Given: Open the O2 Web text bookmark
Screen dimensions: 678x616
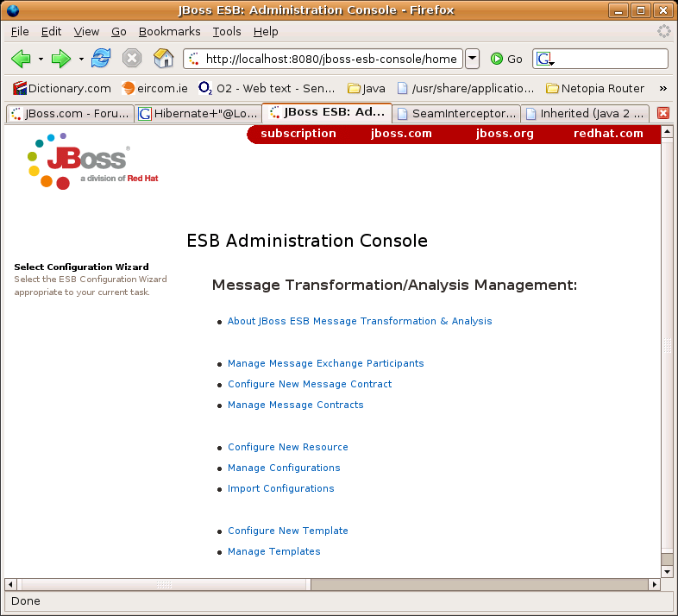Looking at the screenshot, I should coord(267,88).
